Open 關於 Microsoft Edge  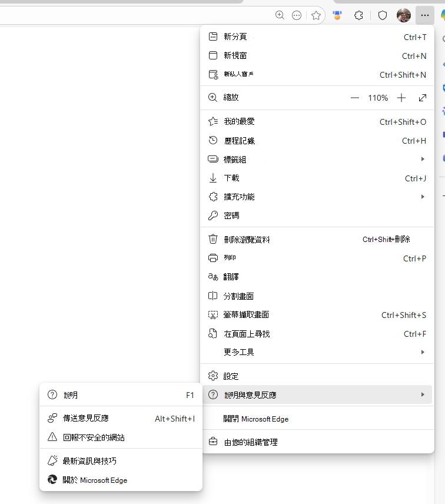point(121,480)
